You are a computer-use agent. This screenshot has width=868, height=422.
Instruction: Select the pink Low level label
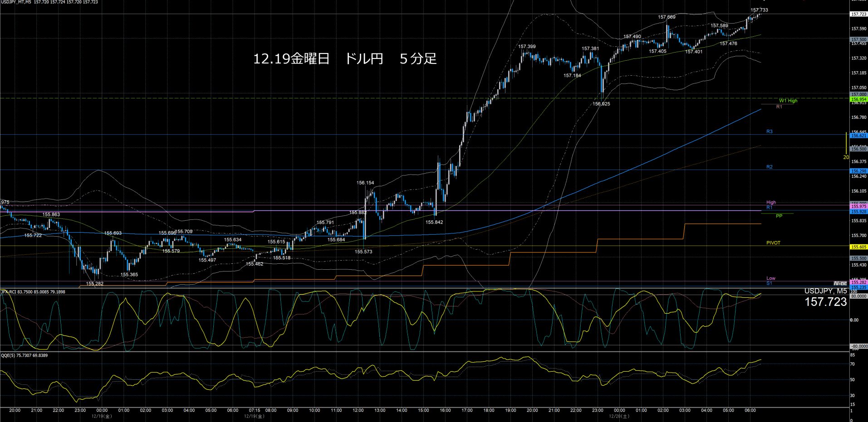click(x=771, y=278)
